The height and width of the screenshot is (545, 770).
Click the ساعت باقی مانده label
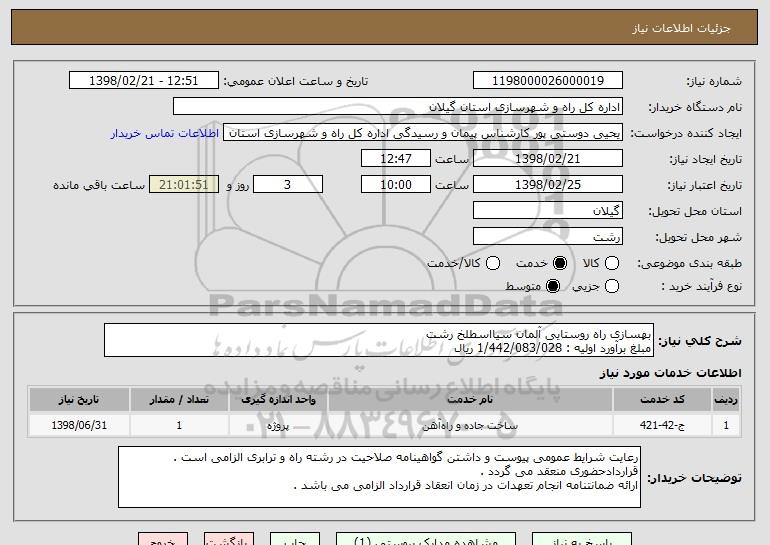(x=99, y=186)
